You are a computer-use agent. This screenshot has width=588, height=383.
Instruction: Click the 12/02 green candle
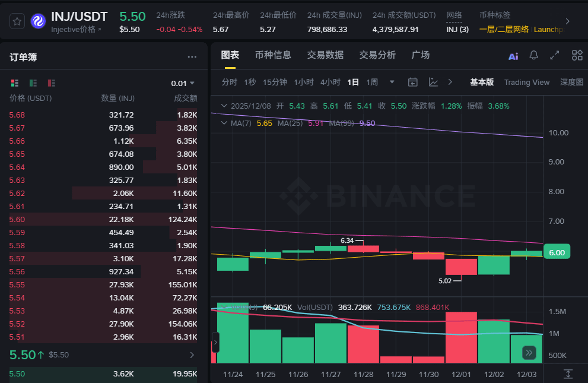click(x=494, y=265)
